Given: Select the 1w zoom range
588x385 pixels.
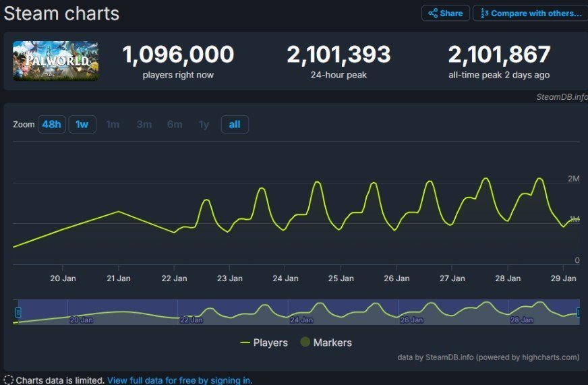Looking at the screenshot, I should click(x=82, y=125).
